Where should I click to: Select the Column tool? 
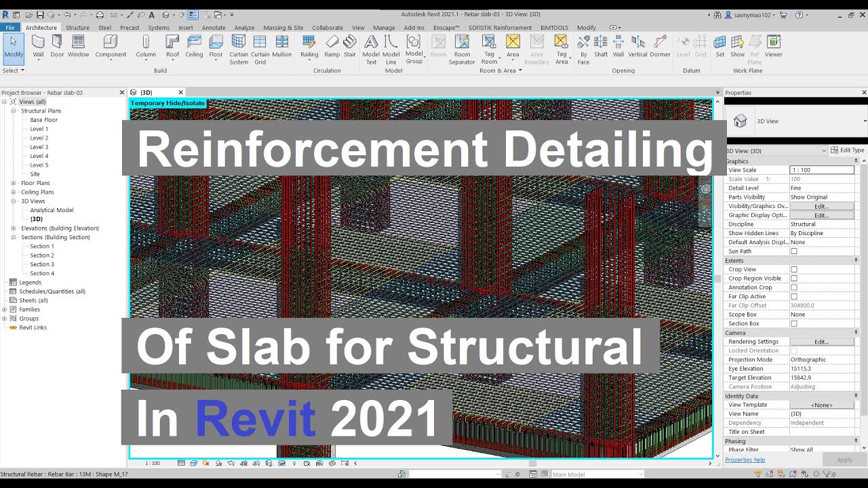pos(146,47)
